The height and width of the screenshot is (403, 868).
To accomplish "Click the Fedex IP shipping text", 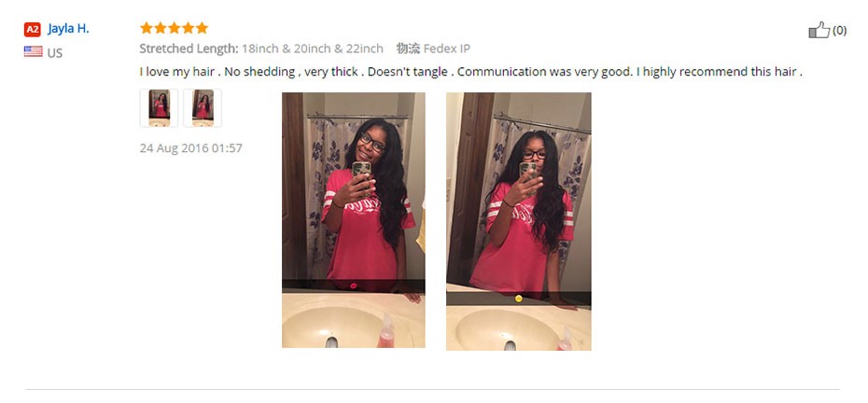I will pos(447,49).
